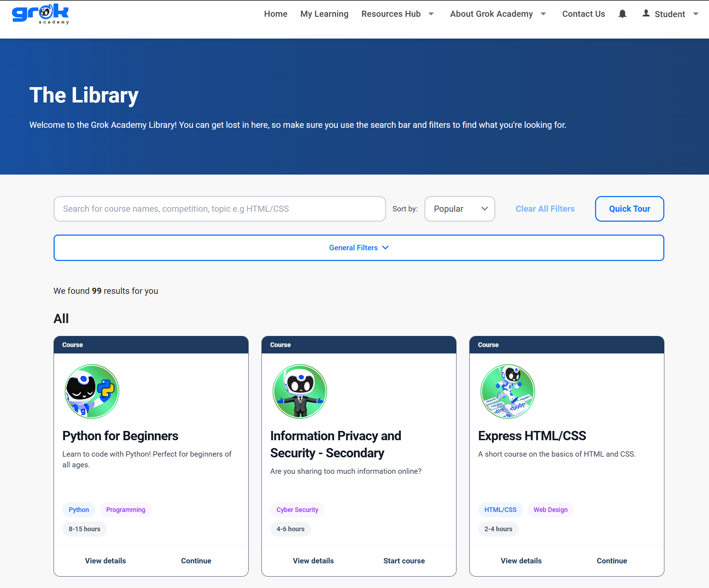The width and height of the screenshot is (709, 588).
Task: Click the Student user profile icon
Action: pos(646,14)
